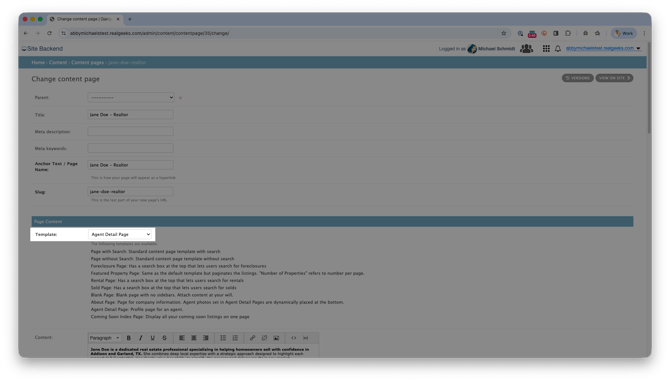Click the people group icon

[x=526, y=49]
